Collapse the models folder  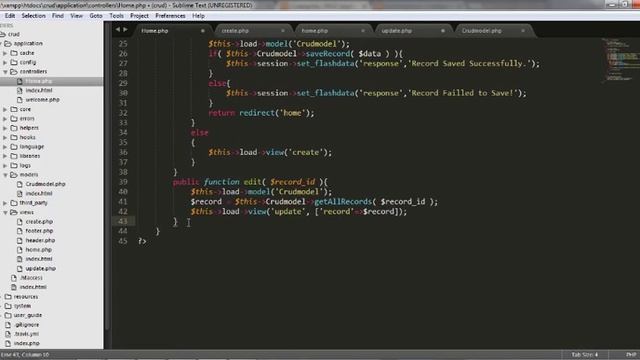[5, 175]
